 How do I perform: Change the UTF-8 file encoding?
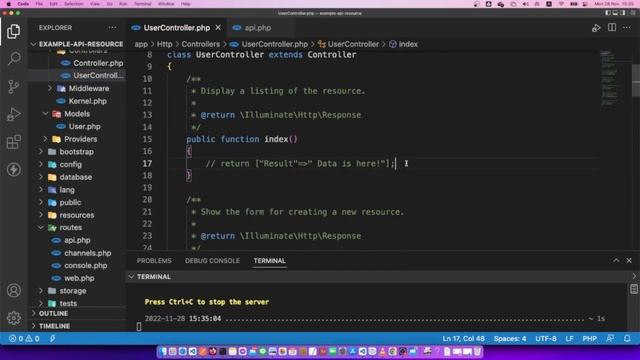[x=546, y=338]
